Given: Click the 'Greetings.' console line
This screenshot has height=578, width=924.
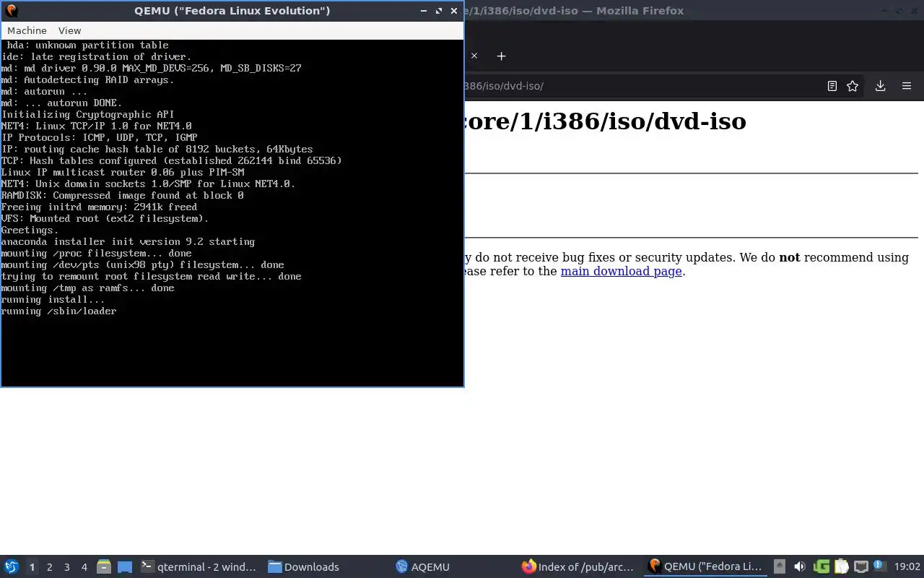Looking at the screenshot, I should [30, 230].
